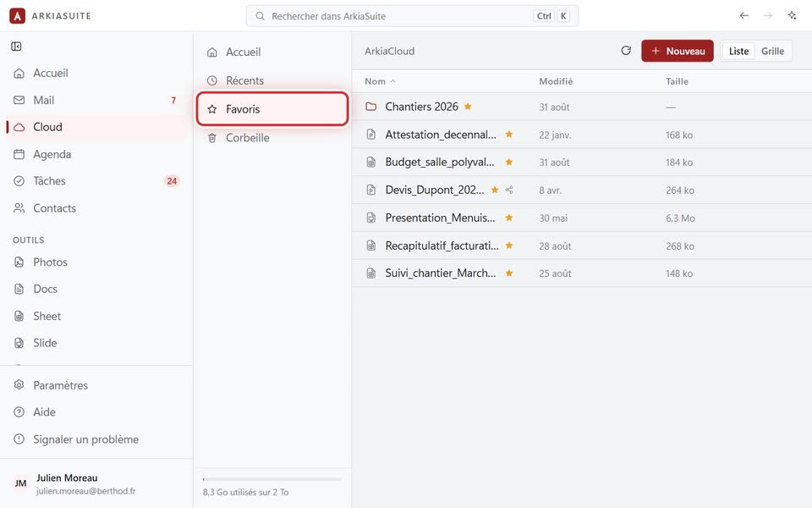This screenshot has width=812, height=508.
Task: Unstar the Chantiers 2026 folder
Action: click(x=468, y=107)
